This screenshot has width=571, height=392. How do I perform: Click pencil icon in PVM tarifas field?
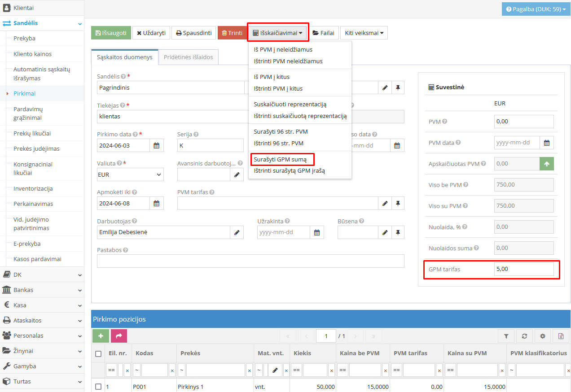coord(385,203)
